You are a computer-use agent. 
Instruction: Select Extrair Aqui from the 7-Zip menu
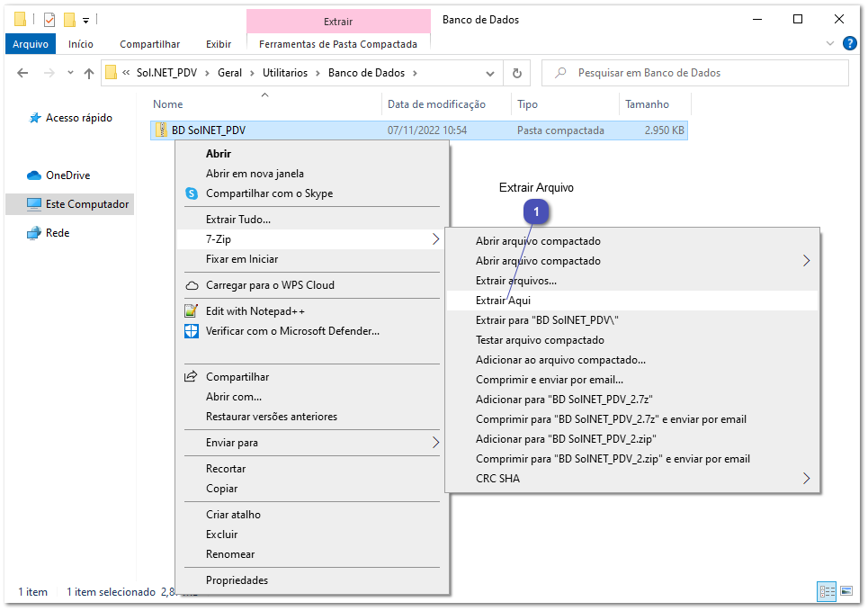pos(501,300)
